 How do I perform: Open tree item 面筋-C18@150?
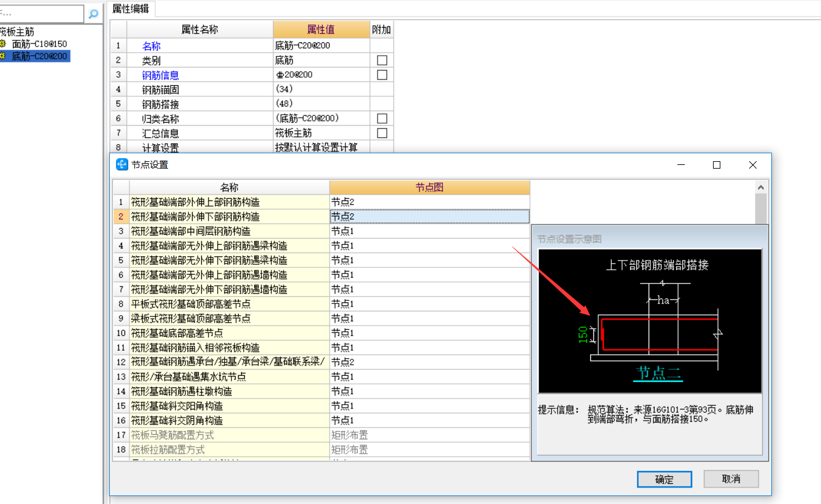[39, 44]
